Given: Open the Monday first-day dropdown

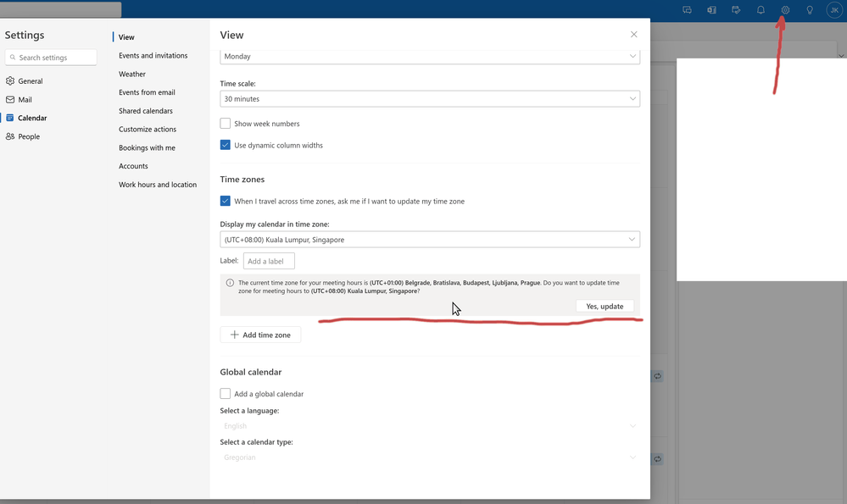Looking at the screenshot, I should tap(430, 56).
